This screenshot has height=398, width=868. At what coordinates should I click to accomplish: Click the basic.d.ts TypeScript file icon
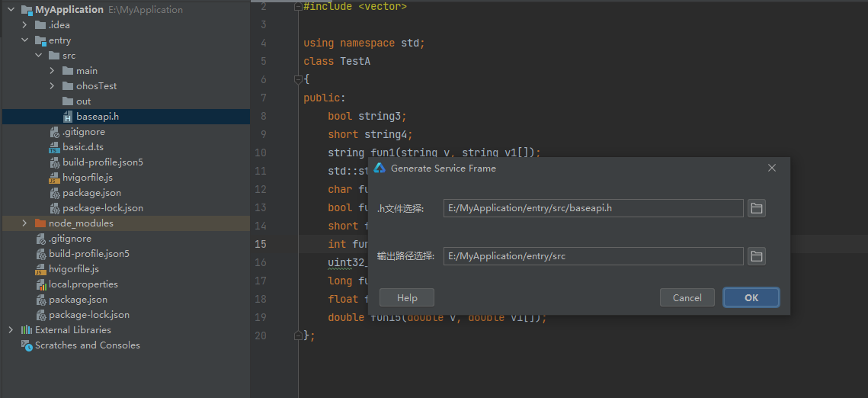tap(54, 147)
